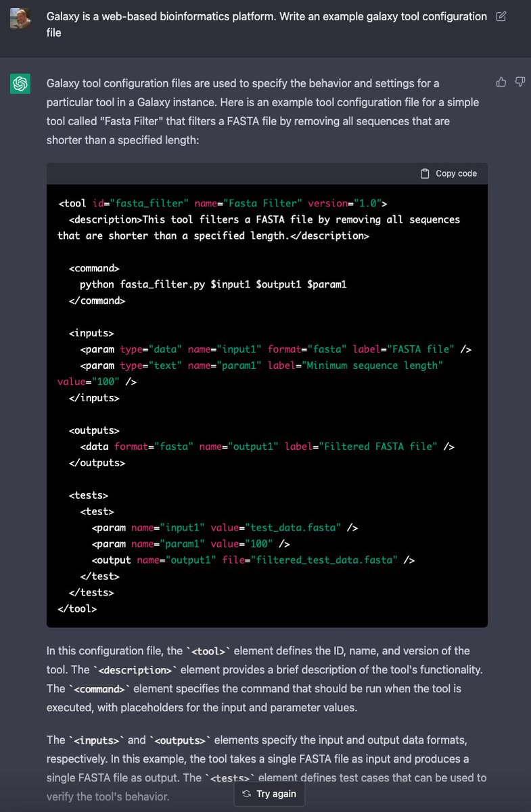This screenshot has height=812, width=531.
Task: Click the inline `<description>` code in explanation
Action: coord(134,670)
